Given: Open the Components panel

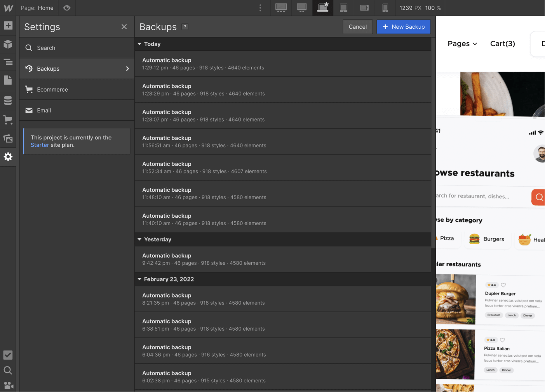Looking at the screenshot, I should point(8,44).
